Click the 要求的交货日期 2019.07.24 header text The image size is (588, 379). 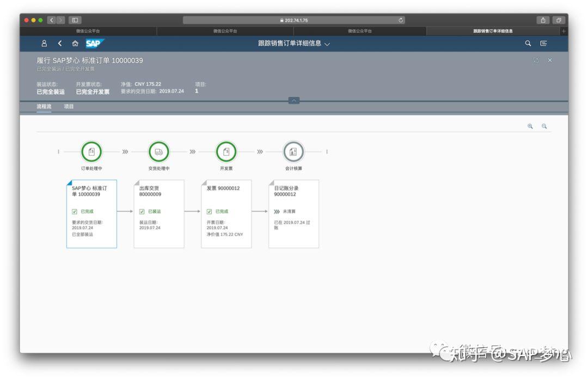coord(152,91)
